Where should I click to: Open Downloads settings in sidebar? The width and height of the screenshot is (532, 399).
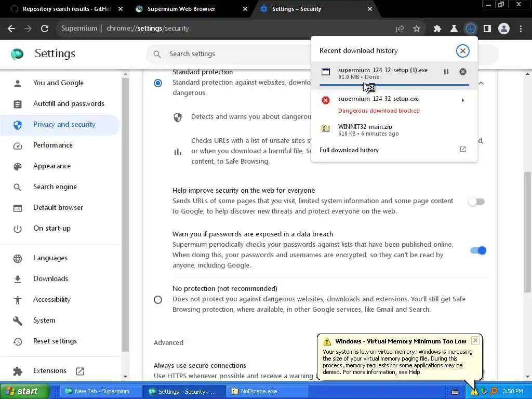[x=50, y=278]
